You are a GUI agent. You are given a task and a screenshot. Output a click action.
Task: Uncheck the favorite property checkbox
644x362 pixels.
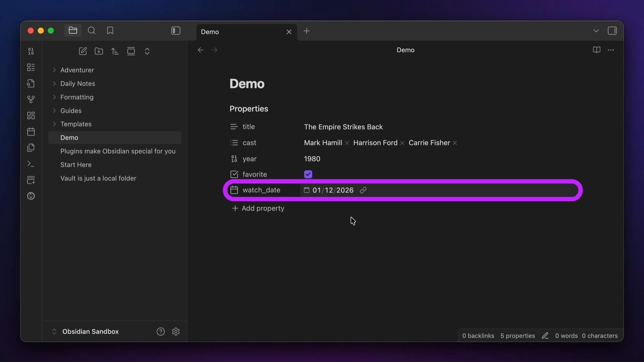tap(308, 174)
